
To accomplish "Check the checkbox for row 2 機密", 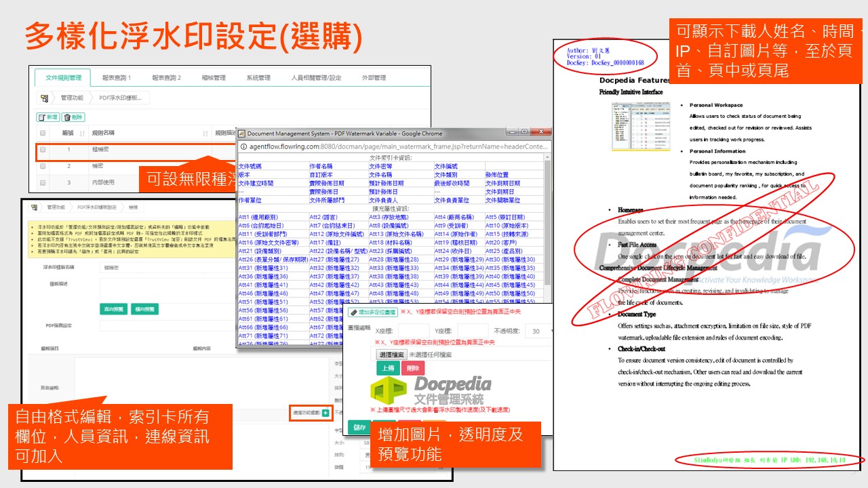I will tap(43, 165).
